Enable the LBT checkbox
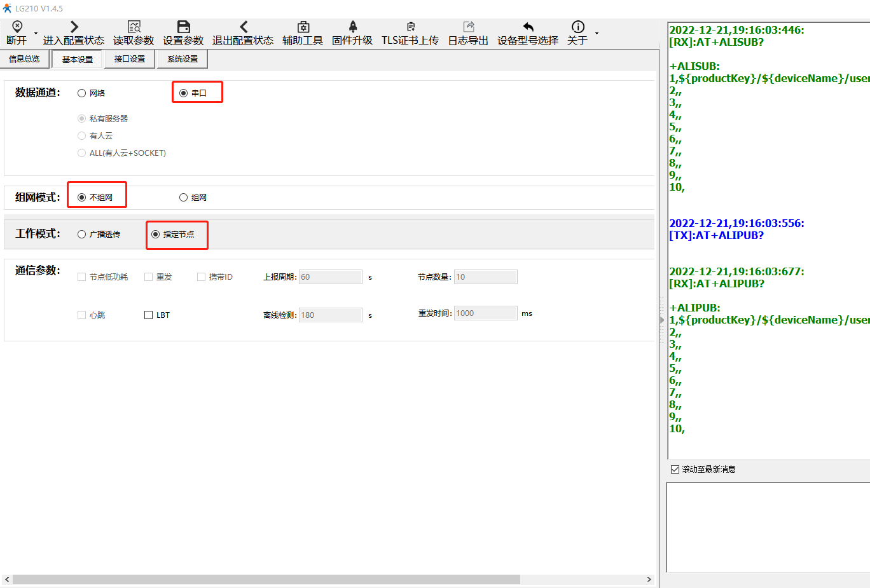 click(x=149, y=315)
